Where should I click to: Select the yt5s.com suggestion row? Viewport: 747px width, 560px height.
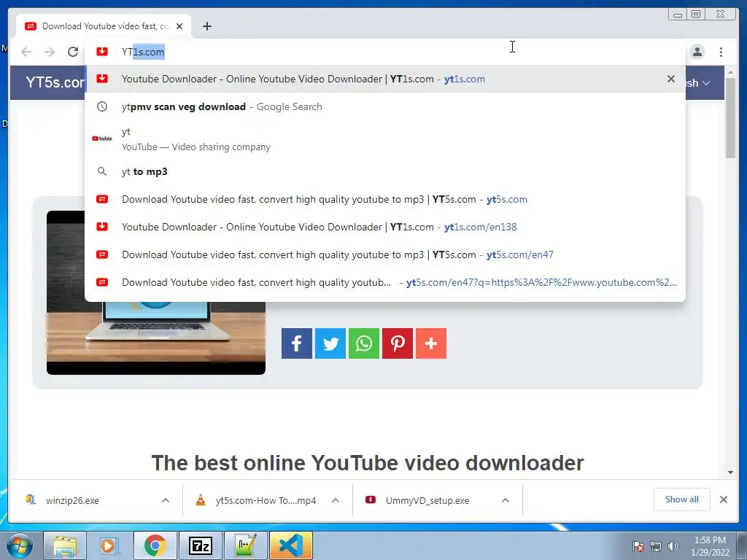pos(385,199)
